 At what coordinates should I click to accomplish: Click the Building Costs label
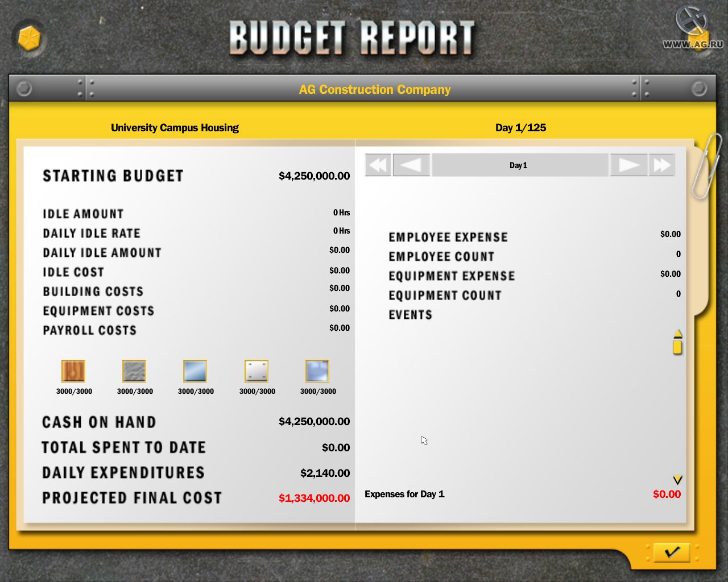[93, 291]
